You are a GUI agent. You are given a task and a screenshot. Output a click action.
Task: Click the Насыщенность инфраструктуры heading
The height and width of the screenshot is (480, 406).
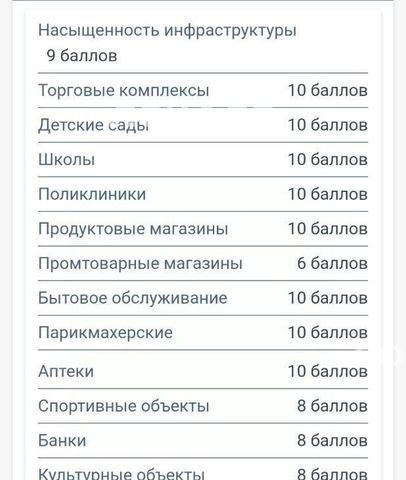tap(167, 30)
